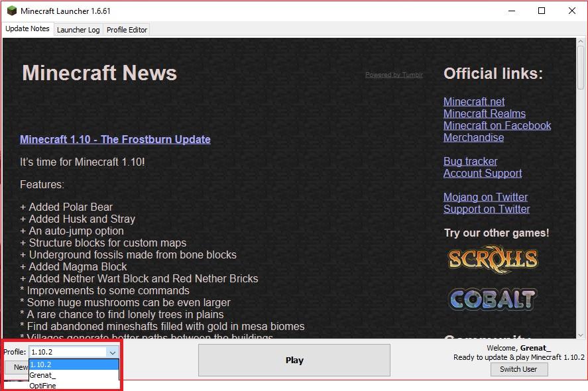Image resolution: width=588 pixels, height=391 pixels.
Task: Open the Bug tracker link
Action: (x=471, y=162)
